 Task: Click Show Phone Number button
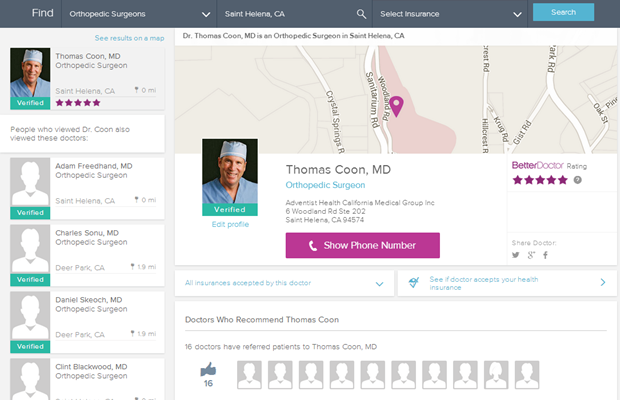click(x=362, y=246)
